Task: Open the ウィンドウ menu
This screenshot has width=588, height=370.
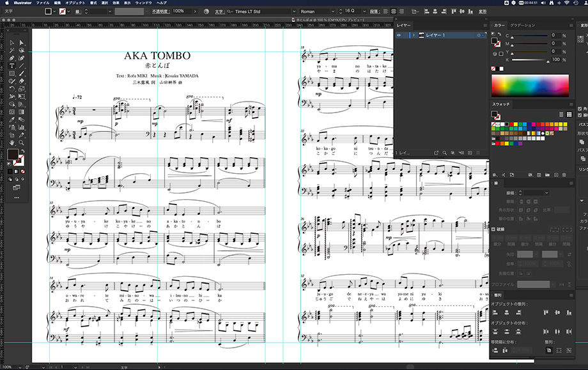Action: [143, 3]
